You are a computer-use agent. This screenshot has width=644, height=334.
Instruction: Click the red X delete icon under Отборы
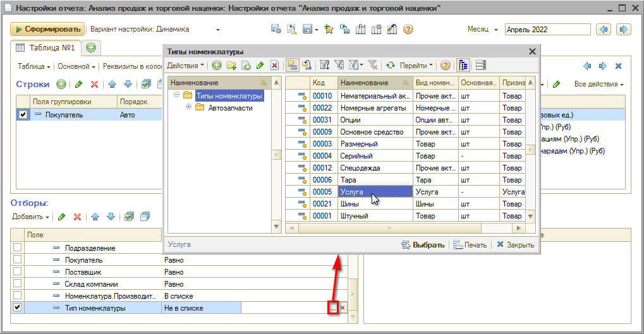[x=77, y=217]
